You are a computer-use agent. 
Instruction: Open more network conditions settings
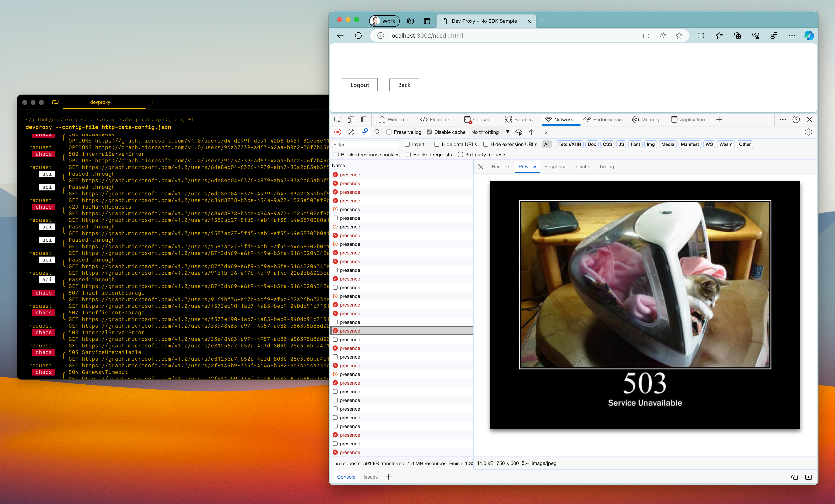pos(519,132)
